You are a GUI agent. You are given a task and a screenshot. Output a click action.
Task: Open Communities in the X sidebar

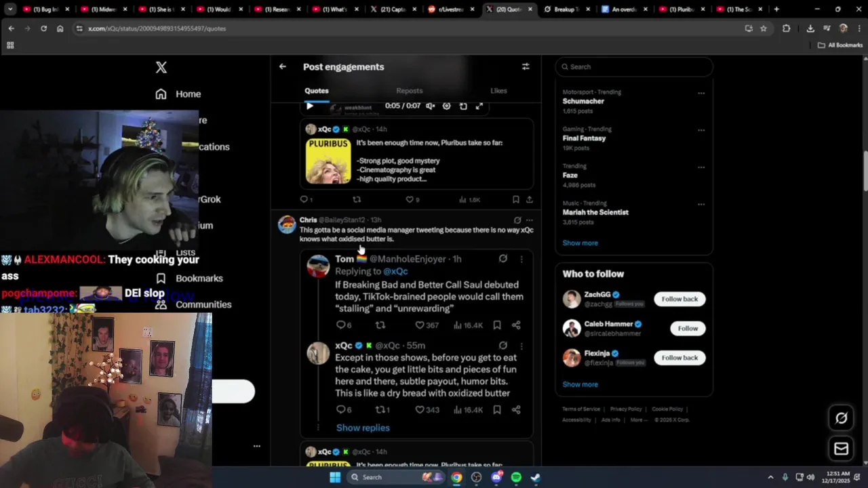point(193,305)
